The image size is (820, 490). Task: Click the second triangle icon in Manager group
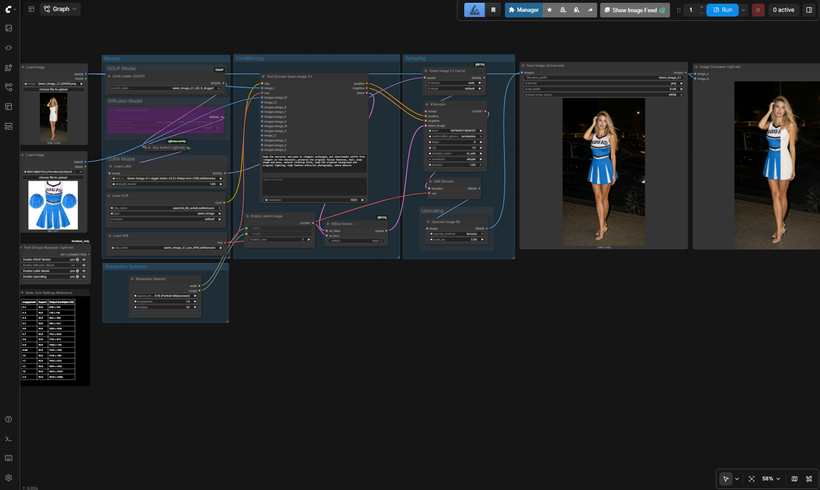click(576, 10)
